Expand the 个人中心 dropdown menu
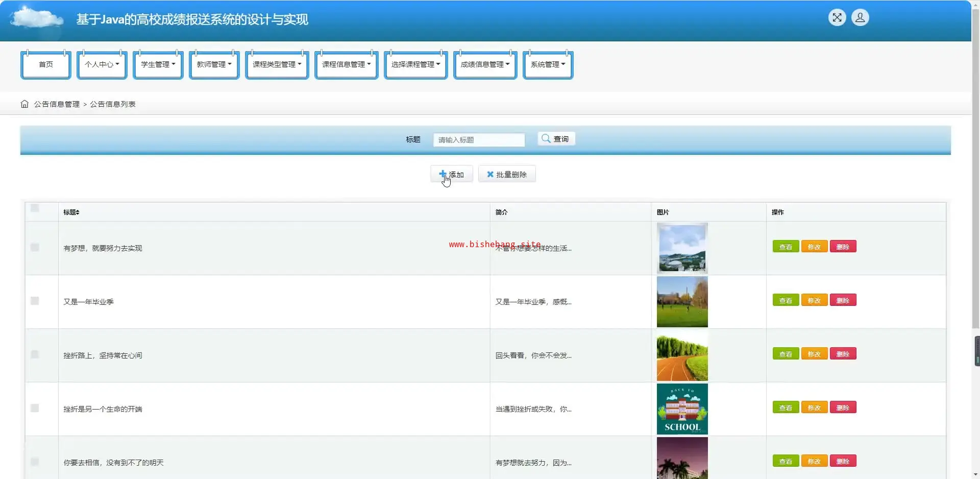Image resolution: width=980 pixels, height=479 pixels. (x=102, y=64)
